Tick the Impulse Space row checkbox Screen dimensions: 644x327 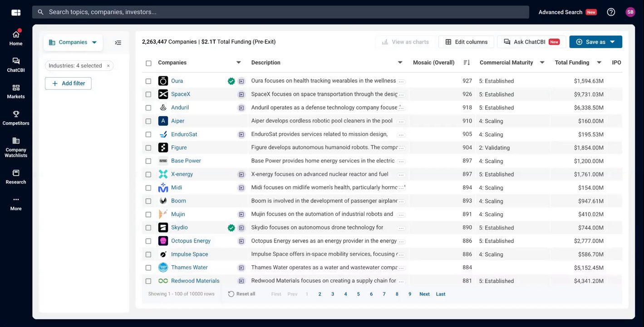pos(148,255)
